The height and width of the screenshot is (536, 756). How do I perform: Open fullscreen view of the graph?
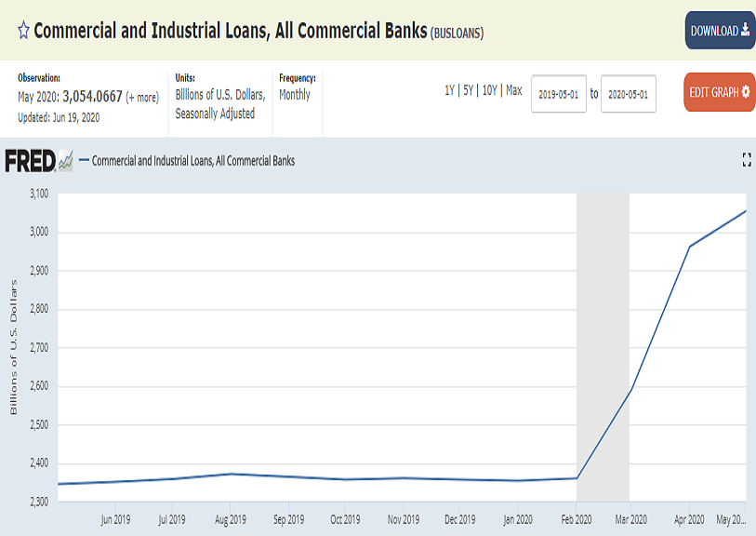[x=746, y=160]
